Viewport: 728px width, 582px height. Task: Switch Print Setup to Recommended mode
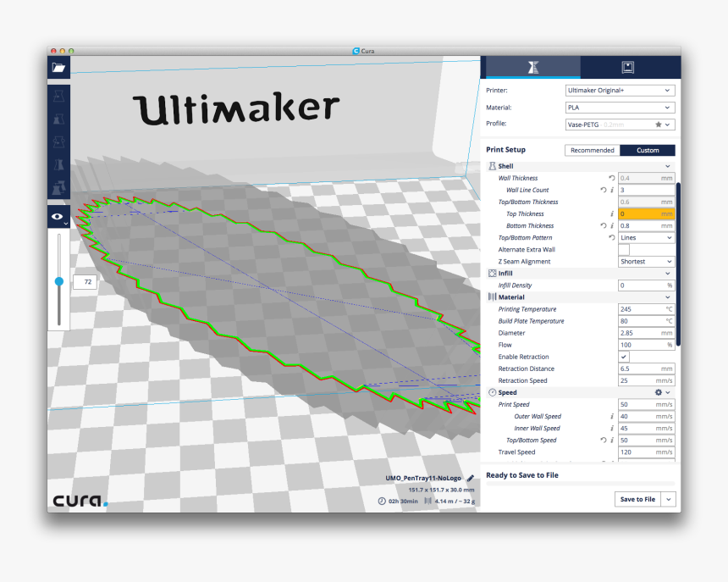592,150
